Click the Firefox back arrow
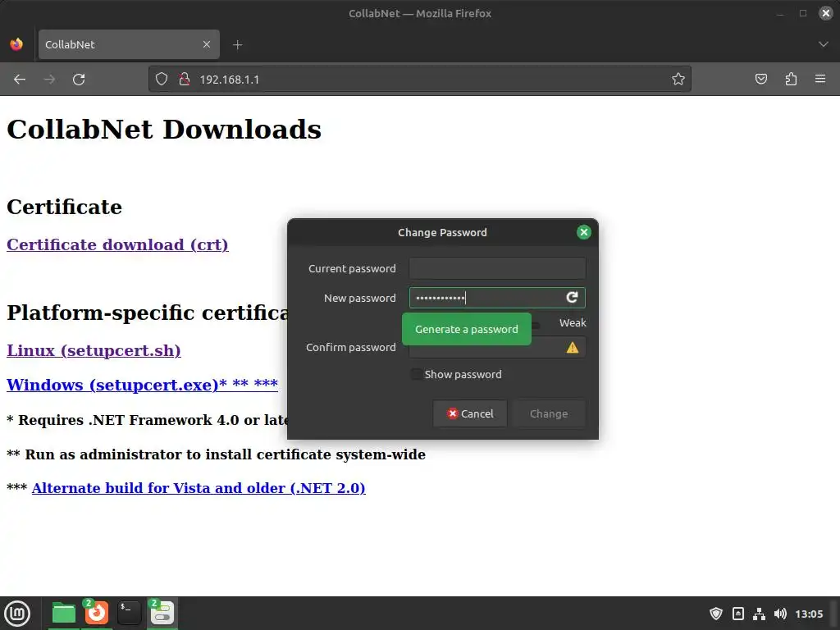The width and height of the screenshot is (840, 630). 20,80
